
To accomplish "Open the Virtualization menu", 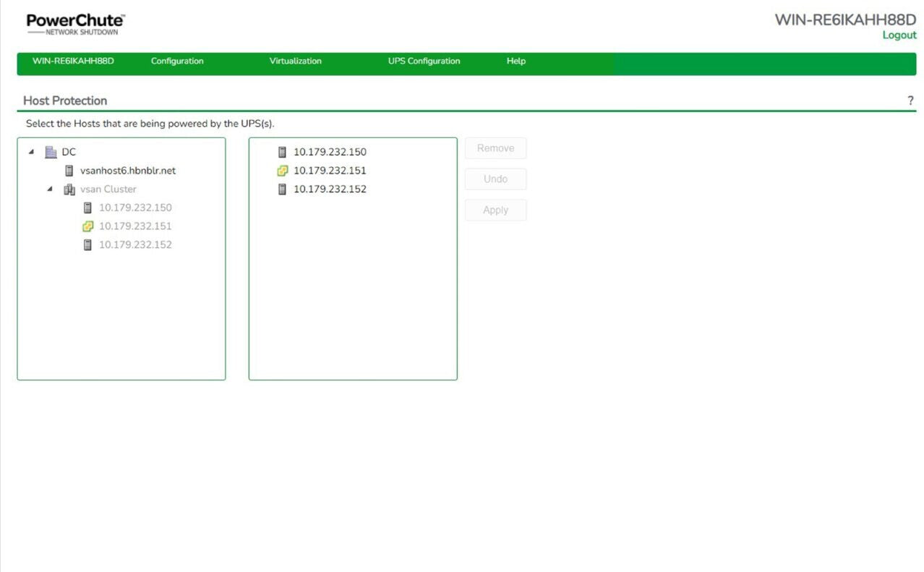I will tap(295, 61).
